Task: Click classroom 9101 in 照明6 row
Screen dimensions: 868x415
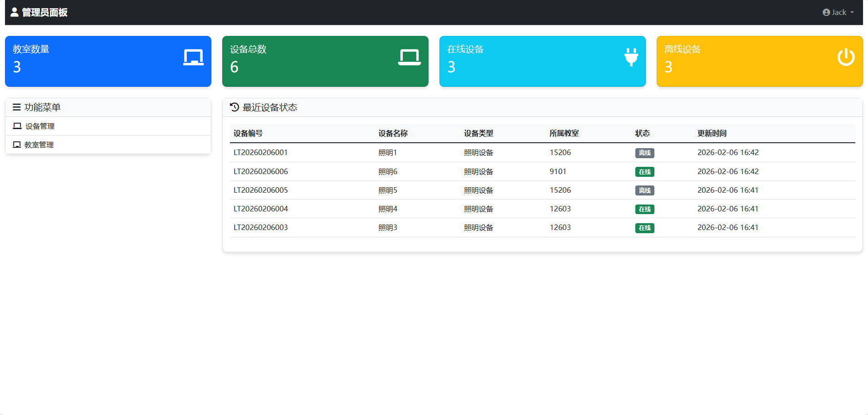Action: pyautogui.click(x=558, y=171)
